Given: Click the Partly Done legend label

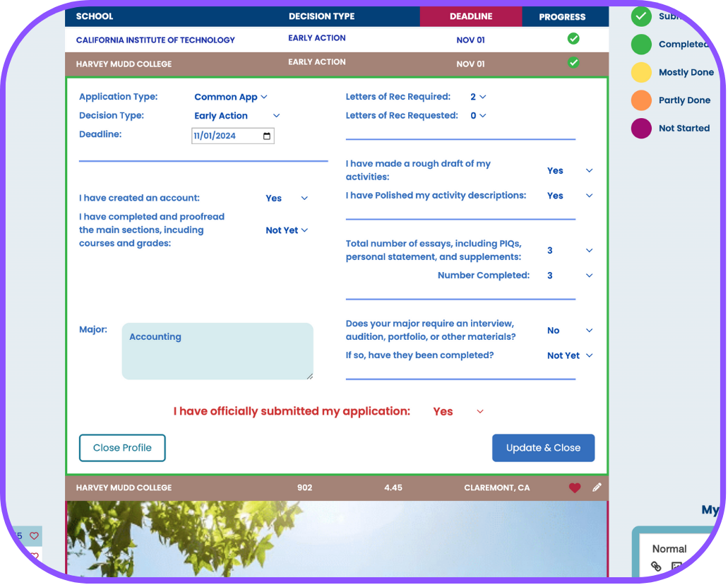Looking at the screenshot, I should pos(684,100).
